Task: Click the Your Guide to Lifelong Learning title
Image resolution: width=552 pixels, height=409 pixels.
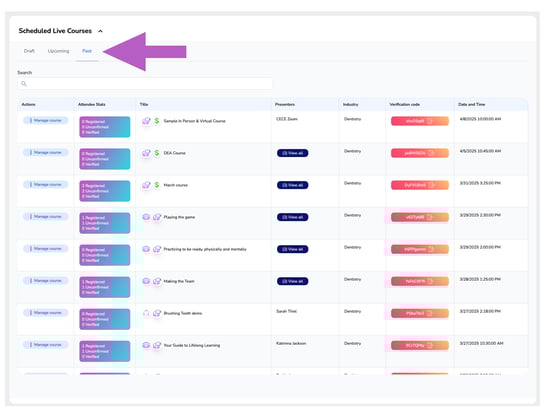Action: 192,345
